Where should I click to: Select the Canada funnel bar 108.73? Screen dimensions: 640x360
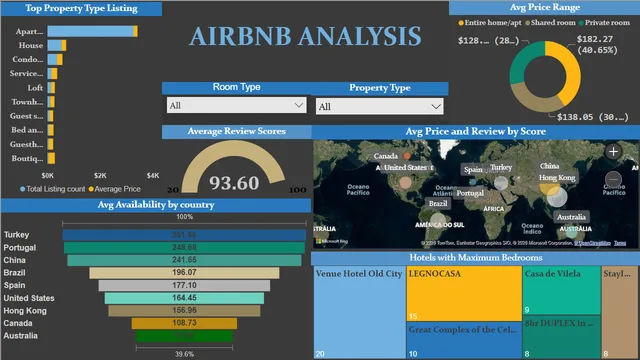pos(184,323)
